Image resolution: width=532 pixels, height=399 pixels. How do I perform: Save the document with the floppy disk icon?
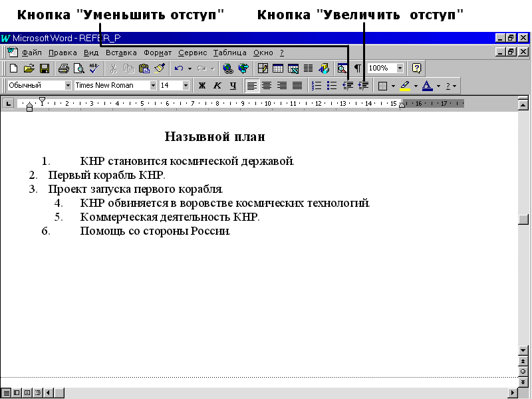(x=45, y=68)
